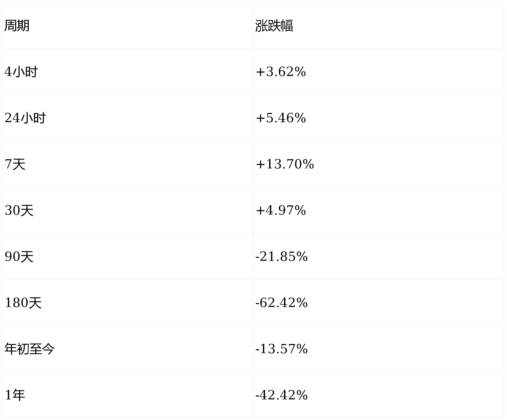Click the +5.46% change value
The width and height of the screenshot is (507, 420).
tap(281, 118)
